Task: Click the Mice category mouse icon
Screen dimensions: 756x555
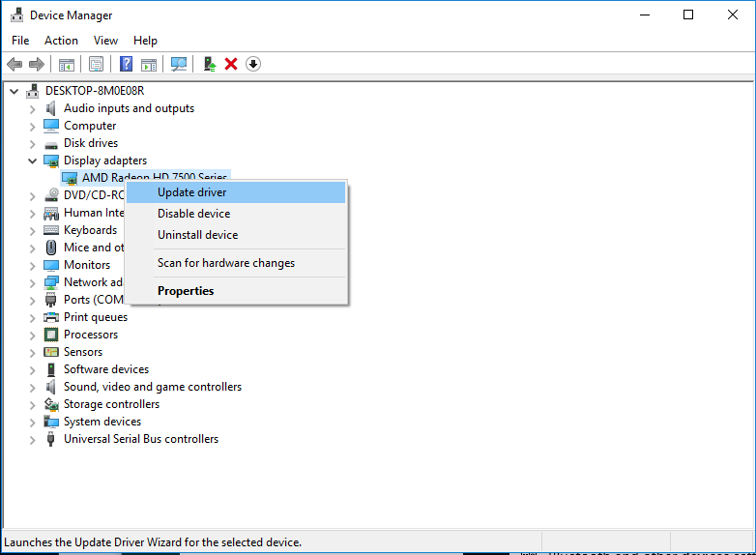Action: (51, 248)
